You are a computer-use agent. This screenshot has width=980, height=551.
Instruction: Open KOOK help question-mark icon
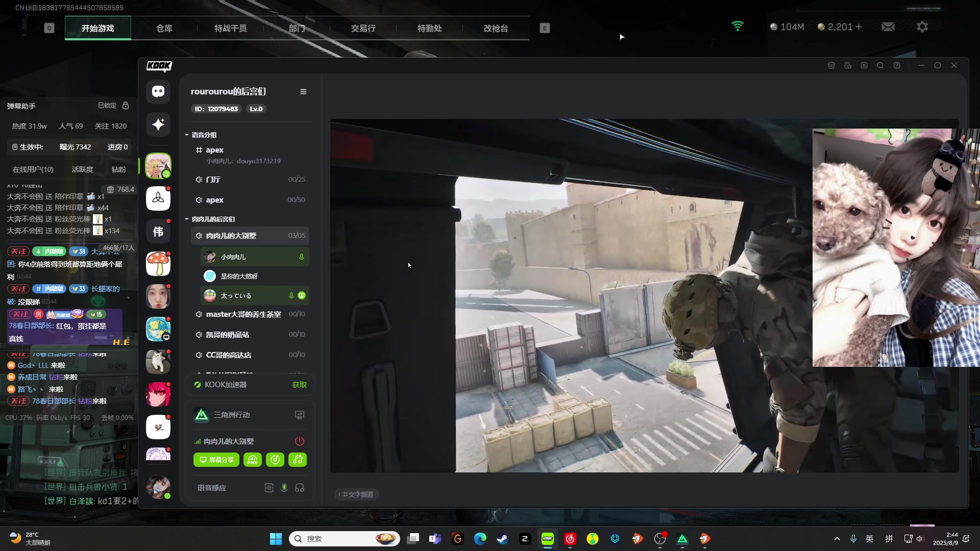(x=897, y=66)
